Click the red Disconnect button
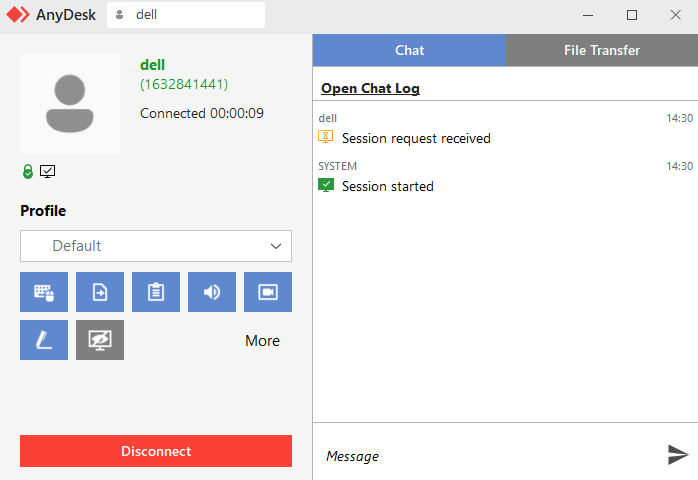698x480 pixels. [156, 451]
